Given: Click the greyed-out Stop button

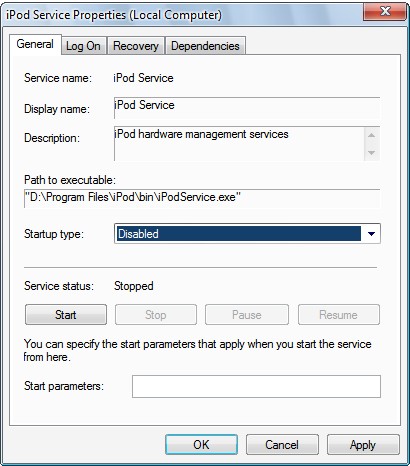Looking at the screenshot, I should coord(156,315).
